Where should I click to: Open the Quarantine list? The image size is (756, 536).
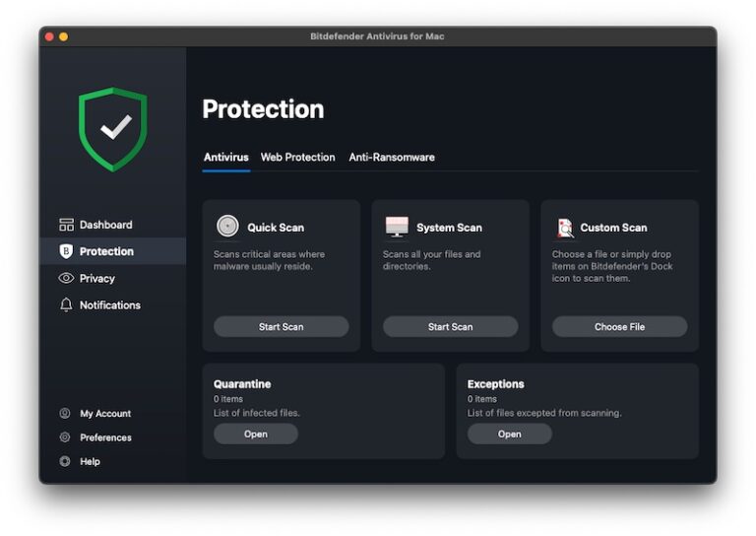(255, 435)
